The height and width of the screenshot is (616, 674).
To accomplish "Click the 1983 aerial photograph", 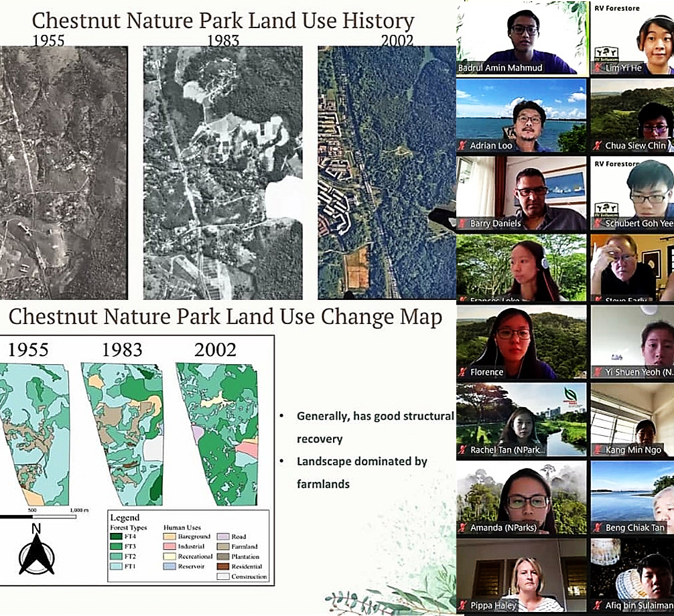I will [x=222, y=173].
